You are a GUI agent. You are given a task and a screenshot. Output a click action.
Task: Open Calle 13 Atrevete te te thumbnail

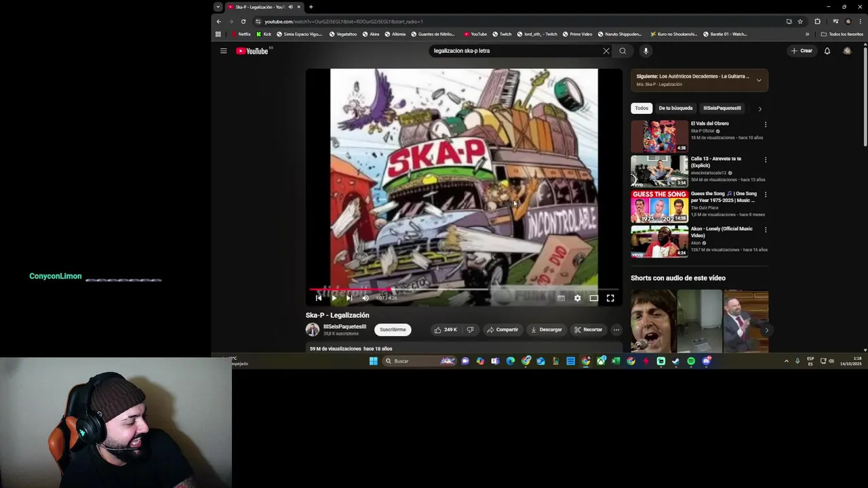coord(659,171)
